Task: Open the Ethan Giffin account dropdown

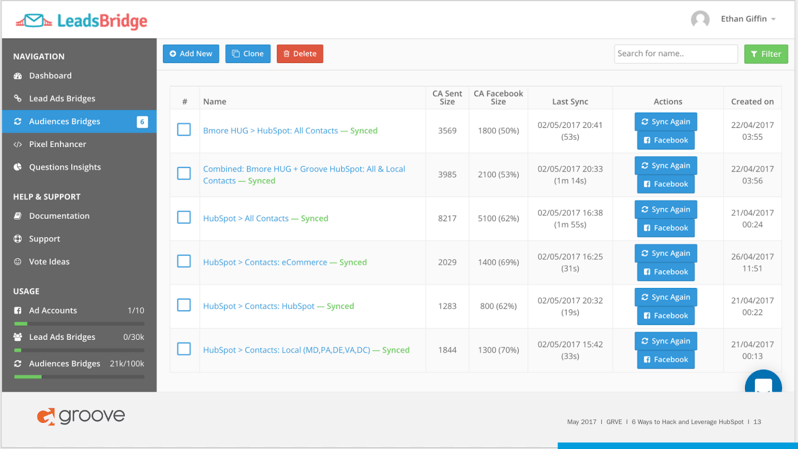Action: 748,19
